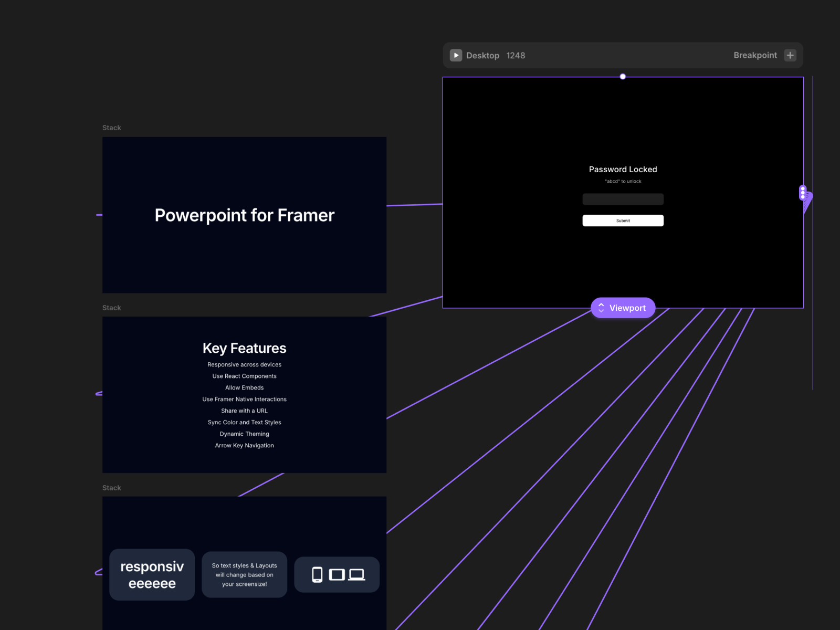Open the Viewport height dropdown
The image size is (840, 630).
point(623,308)
